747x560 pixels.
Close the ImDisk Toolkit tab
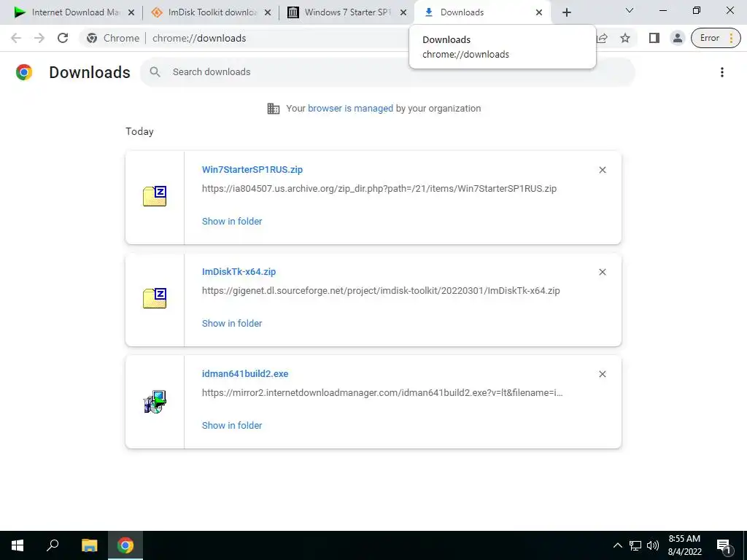(x=268, y=13)
